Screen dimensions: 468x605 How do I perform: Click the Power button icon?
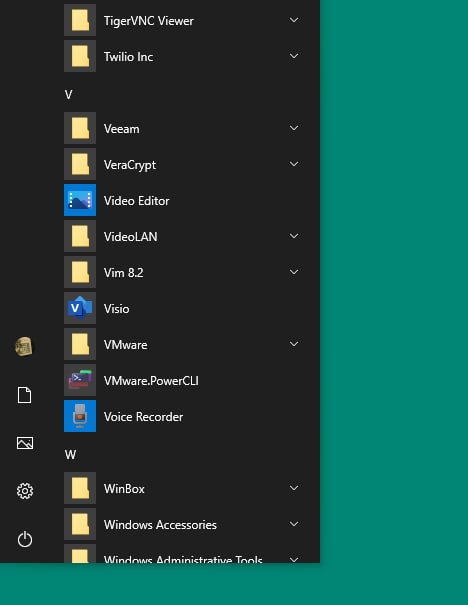click(25, 539)
